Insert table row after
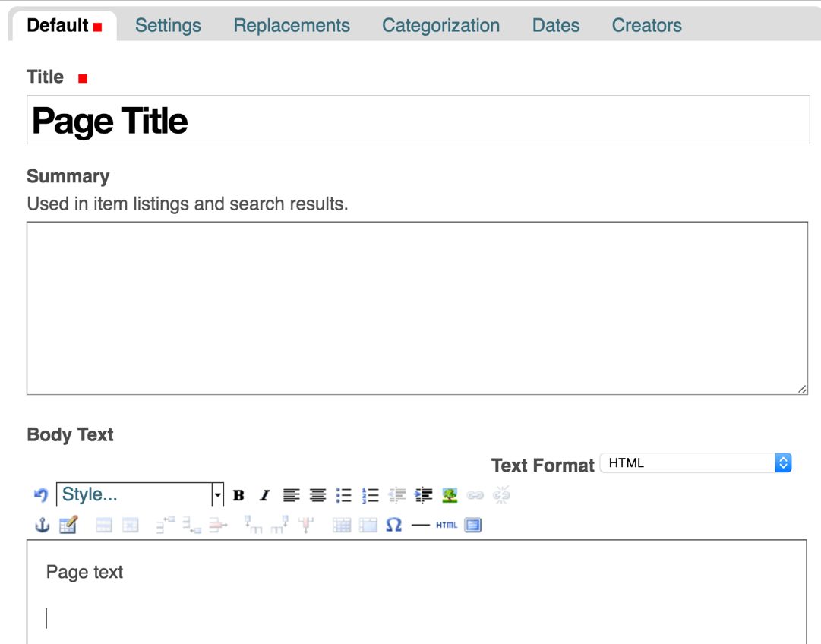 (x=192, y=525)
